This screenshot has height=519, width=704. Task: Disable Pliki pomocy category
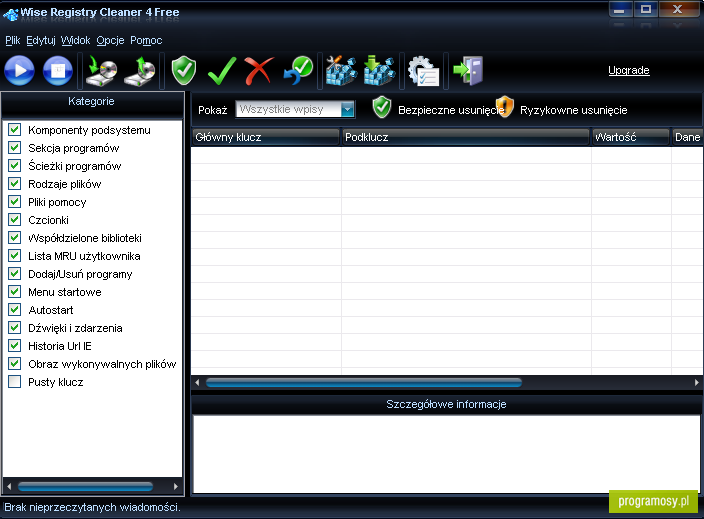pos(14,202)
